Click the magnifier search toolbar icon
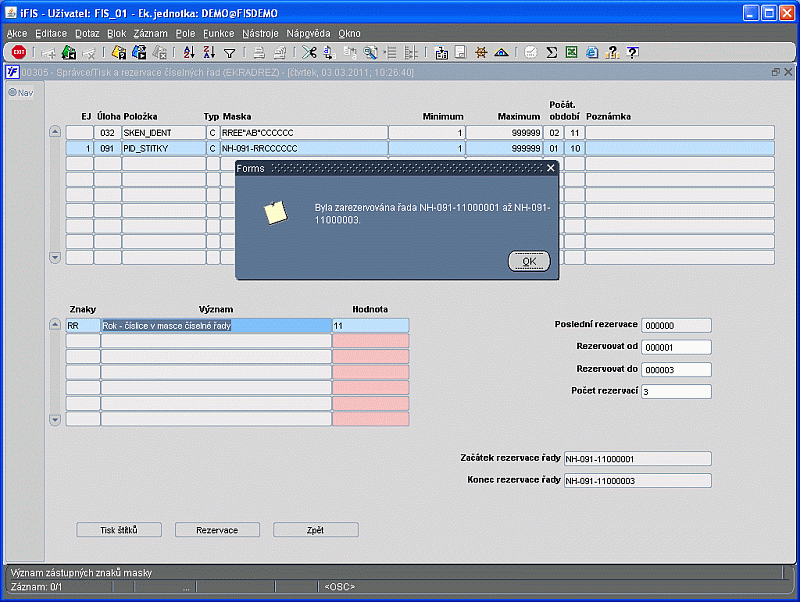Screen dimensions: 800x602 (370, 52)
